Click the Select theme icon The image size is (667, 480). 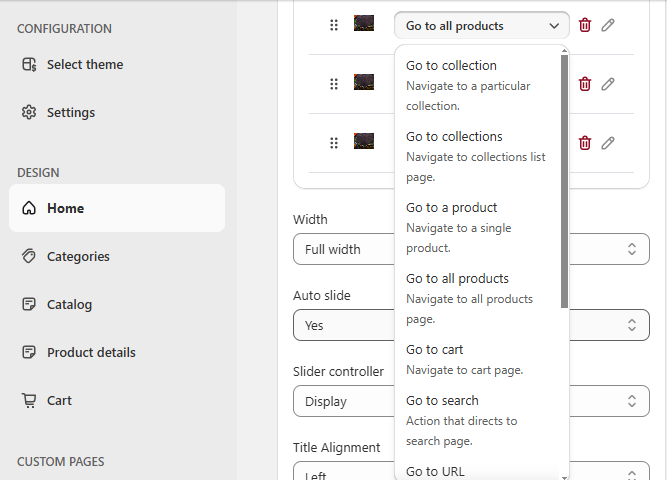coord(29,65)
